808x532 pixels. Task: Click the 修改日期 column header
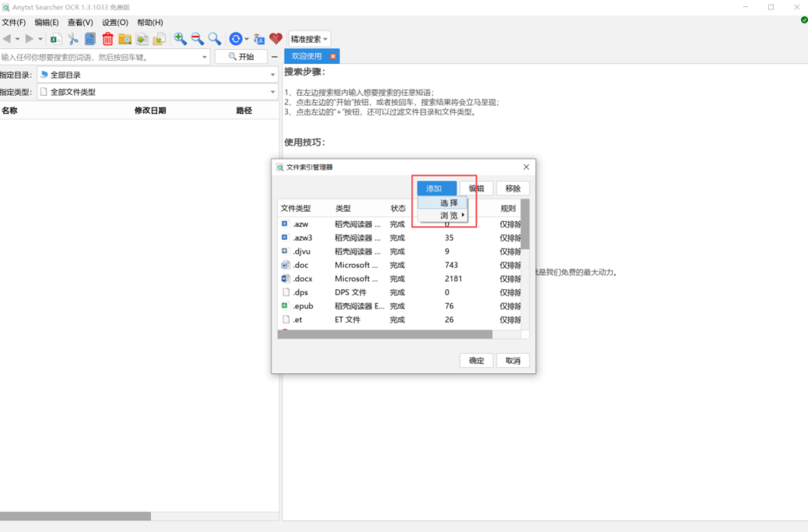tap(150, 110)
